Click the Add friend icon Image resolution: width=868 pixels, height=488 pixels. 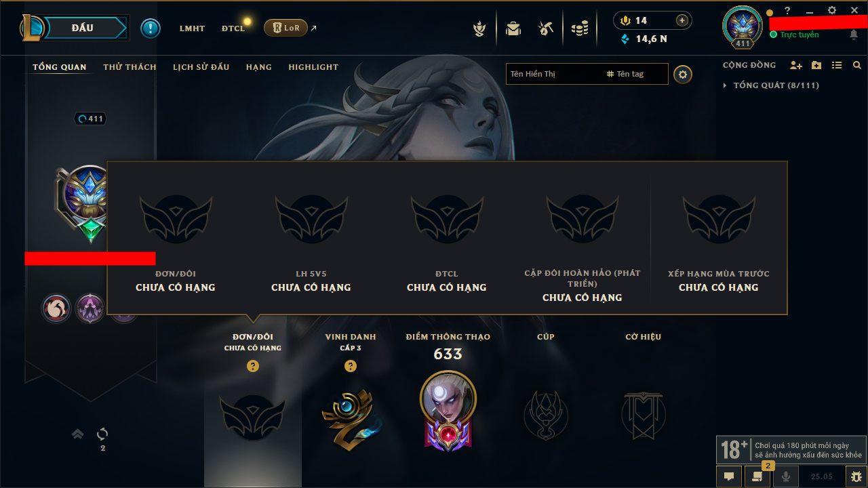(x=796, y=65)
